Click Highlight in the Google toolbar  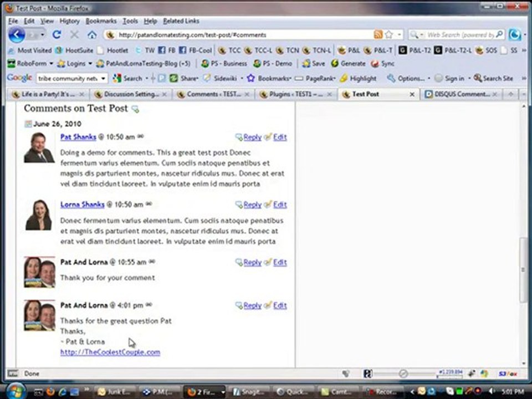[359, 78]
